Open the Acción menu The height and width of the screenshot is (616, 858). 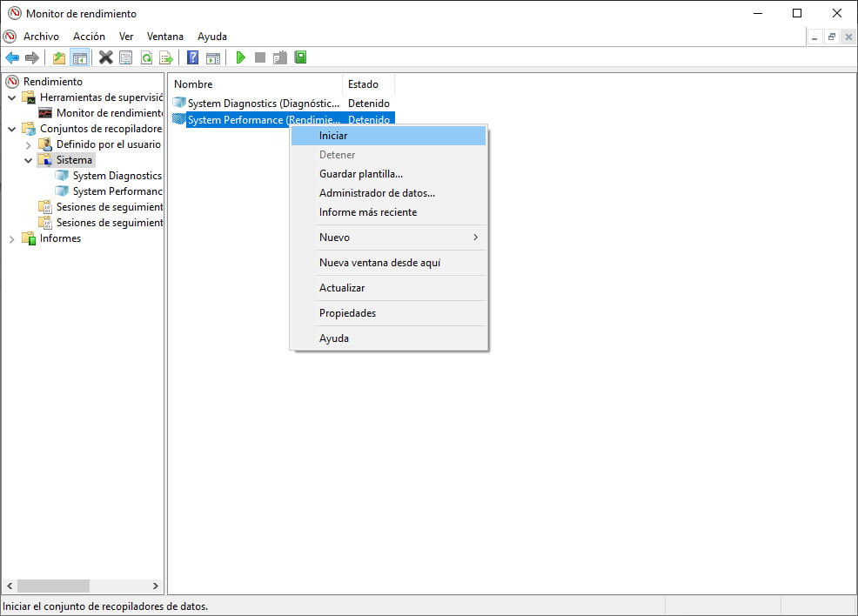[x=89, y=37]
